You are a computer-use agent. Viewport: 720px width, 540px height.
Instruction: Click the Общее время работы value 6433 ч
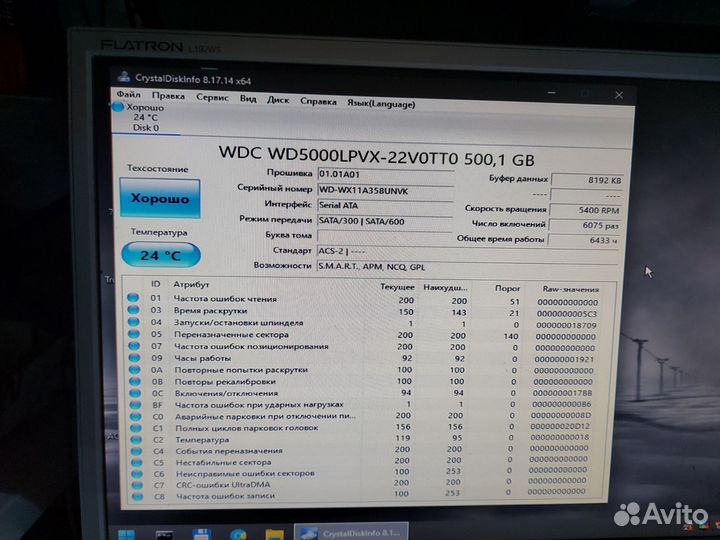(x=584, y=240)
